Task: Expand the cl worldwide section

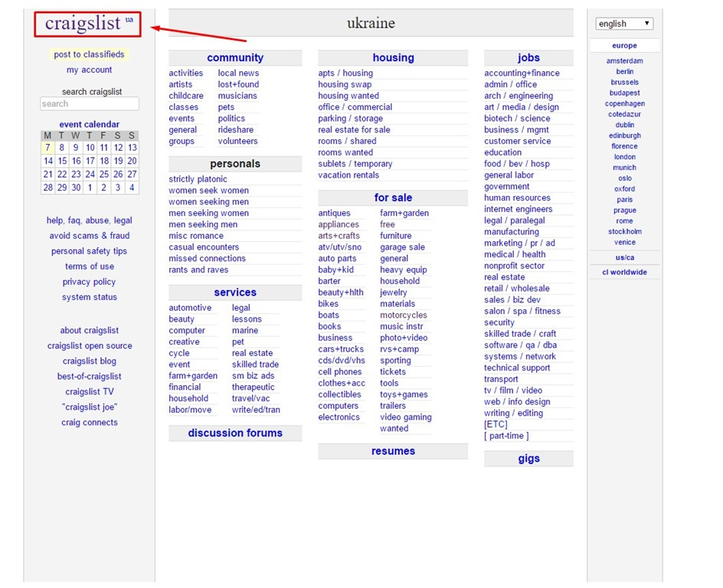Action: (624, 273)
